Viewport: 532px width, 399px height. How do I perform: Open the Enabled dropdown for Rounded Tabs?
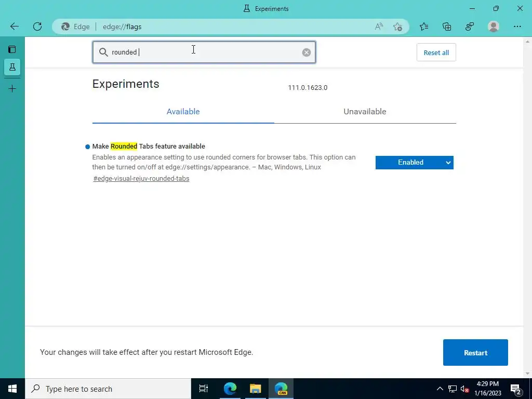point(414,163)
